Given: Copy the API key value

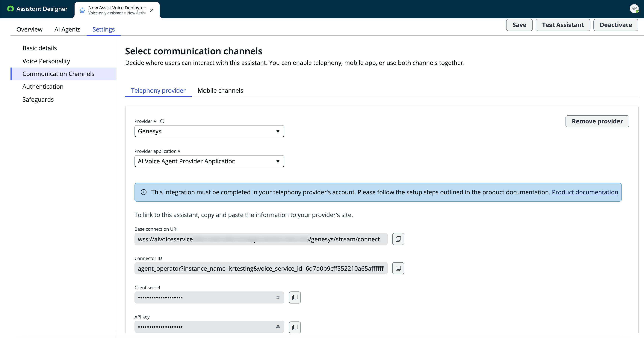Looking at the screenshot, I should (x=295, y=327).
